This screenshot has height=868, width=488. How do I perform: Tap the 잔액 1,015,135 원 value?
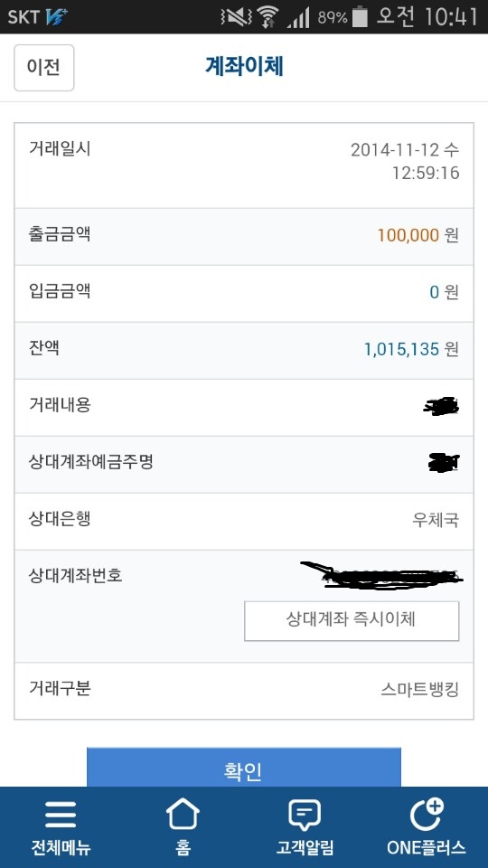coord(411,349)
